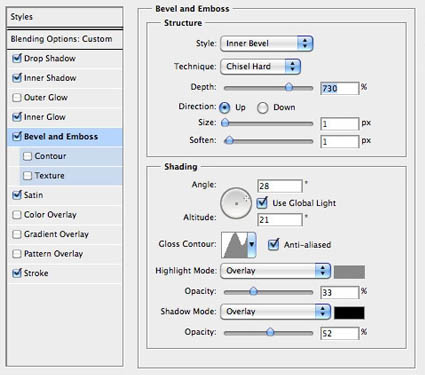Click the Angle value field 28
The height and width of the screenshot is (375, 425).
coord(280,186)
